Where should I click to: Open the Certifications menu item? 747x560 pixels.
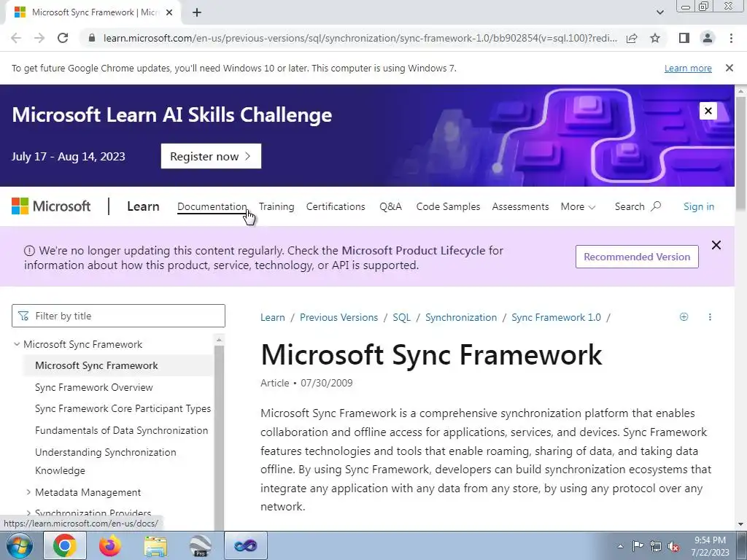(x=336, y=206)
